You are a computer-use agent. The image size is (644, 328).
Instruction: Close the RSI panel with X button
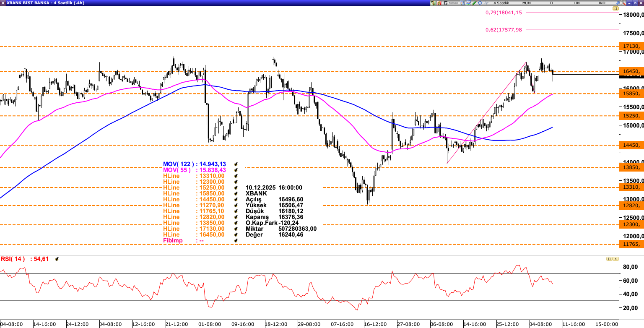(x=615, y=259)
